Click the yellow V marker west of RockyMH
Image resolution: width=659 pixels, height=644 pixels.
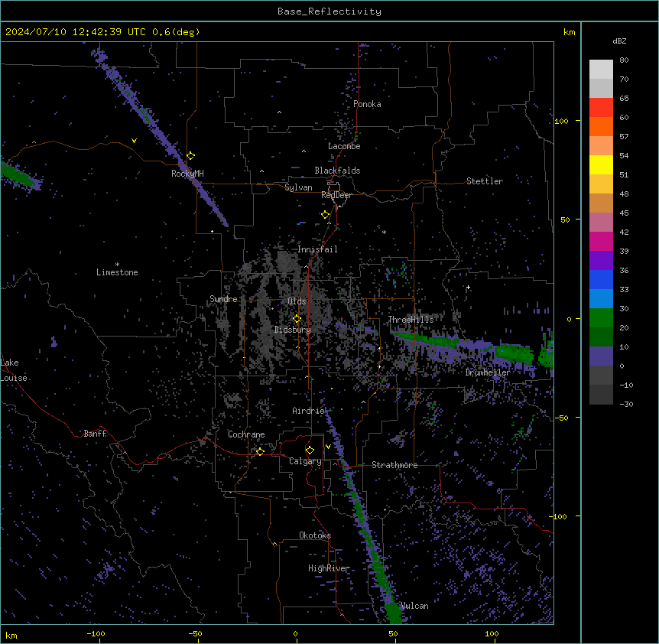(x=134, y=141)
